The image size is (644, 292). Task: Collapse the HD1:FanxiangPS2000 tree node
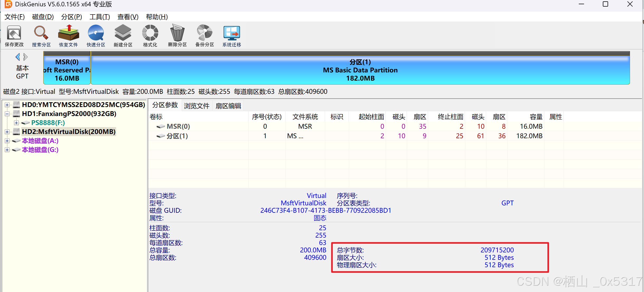point(7,114)
